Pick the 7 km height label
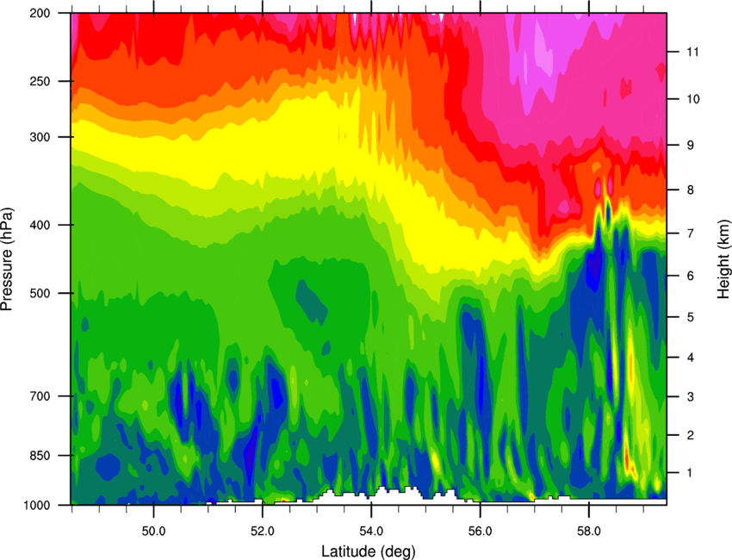 (x=691, y=233)
